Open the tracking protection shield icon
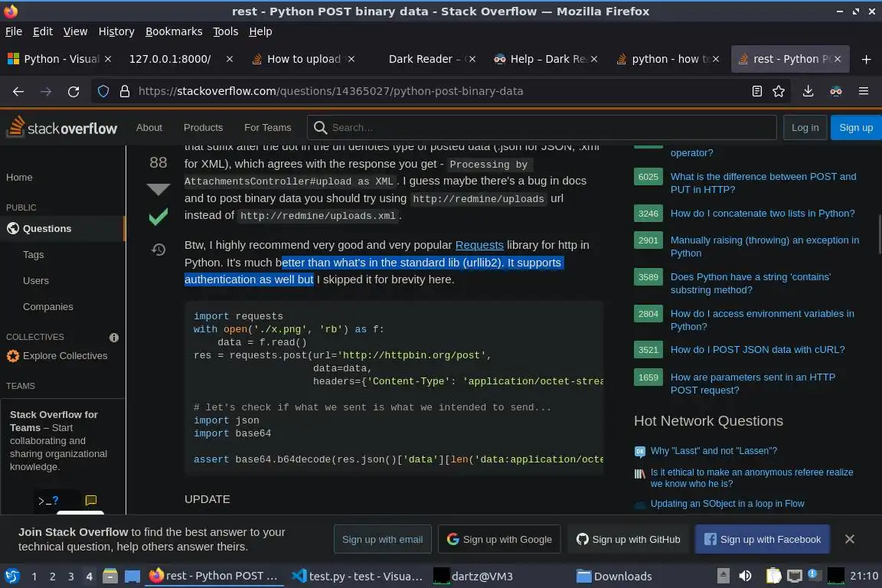The width and height of the screenshot is (882, 588). click(x=103, y=91)
